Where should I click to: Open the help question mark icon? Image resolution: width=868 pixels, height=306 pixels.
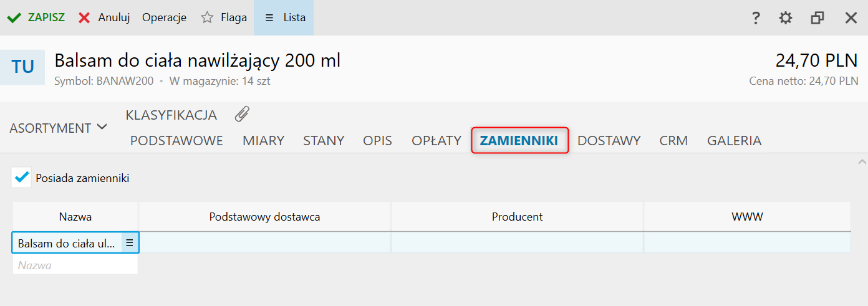756,18
